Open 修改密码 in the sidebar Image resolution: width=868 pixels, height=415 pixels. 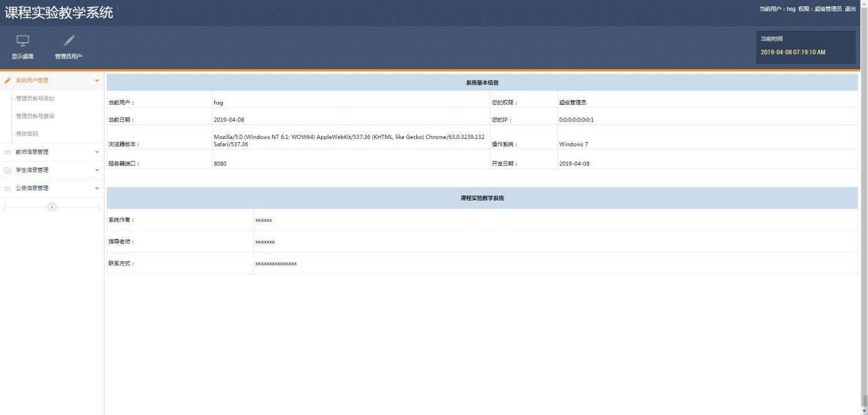pyautogui.click(x=27, y=134)
